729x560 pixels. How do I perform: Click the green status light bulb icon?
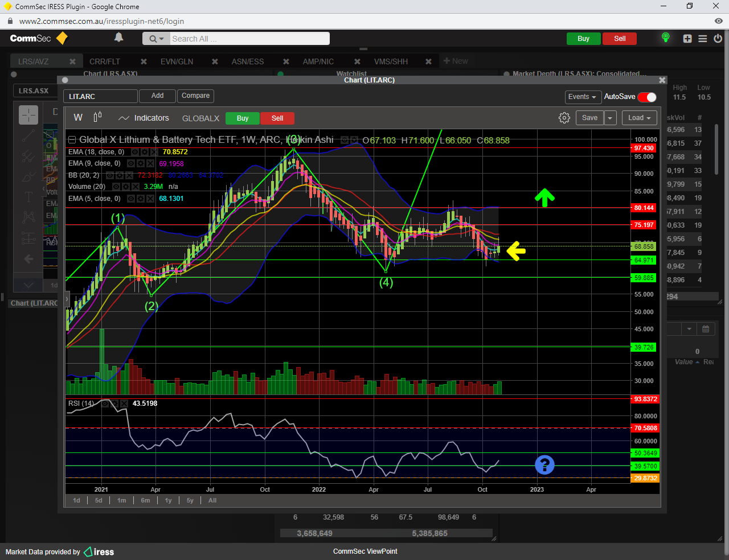[665, 38]
